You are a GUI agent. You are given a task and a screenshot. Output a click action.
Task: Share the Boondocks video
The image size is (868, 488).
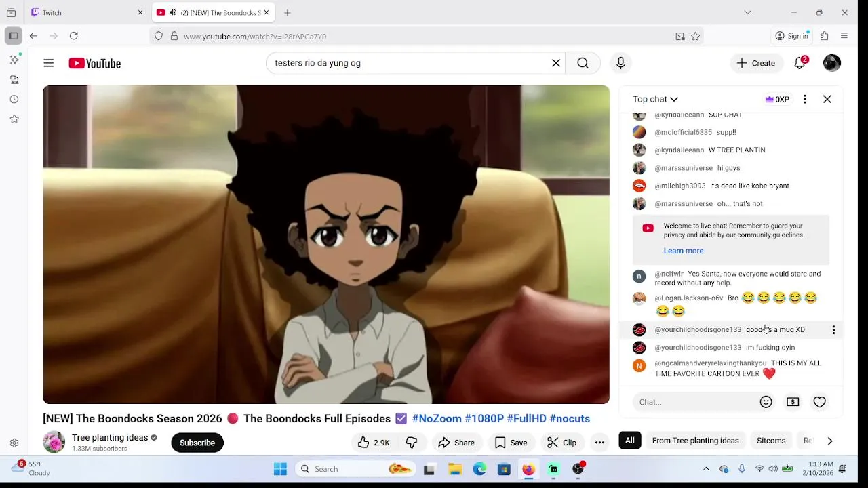pyautogui.click(x=456, y=443)
